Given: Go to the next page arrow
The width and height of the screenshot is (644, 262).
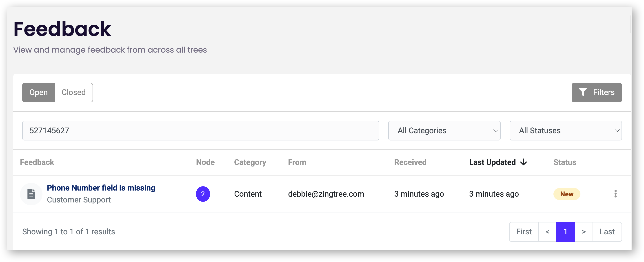Looking at the screenshot, I should pos(584,232).
